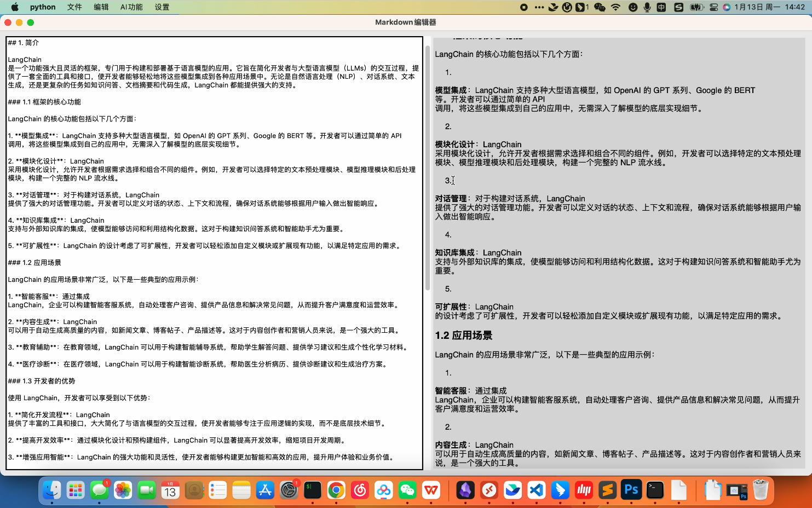Click the 1.2 应用场景 heading in preview
This screenshot has width=812, height=508.
tap(463, 336)
